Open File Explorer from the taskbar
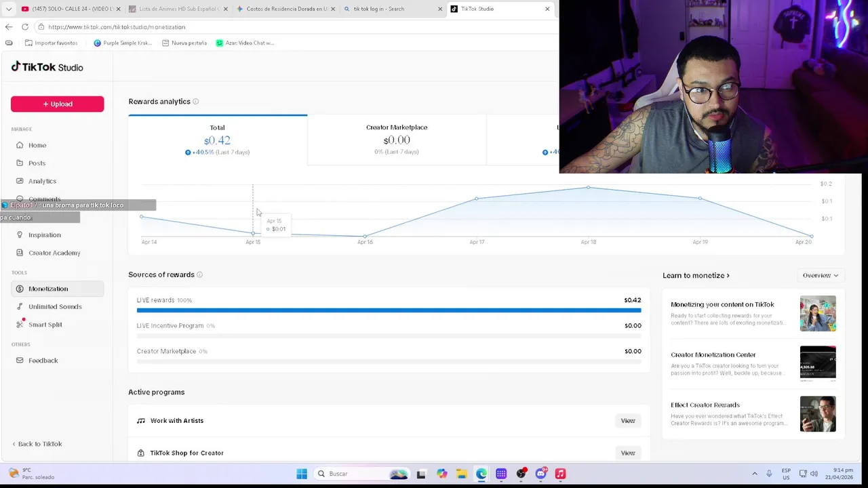Screen dimensions: 868x488 (461, 474)
